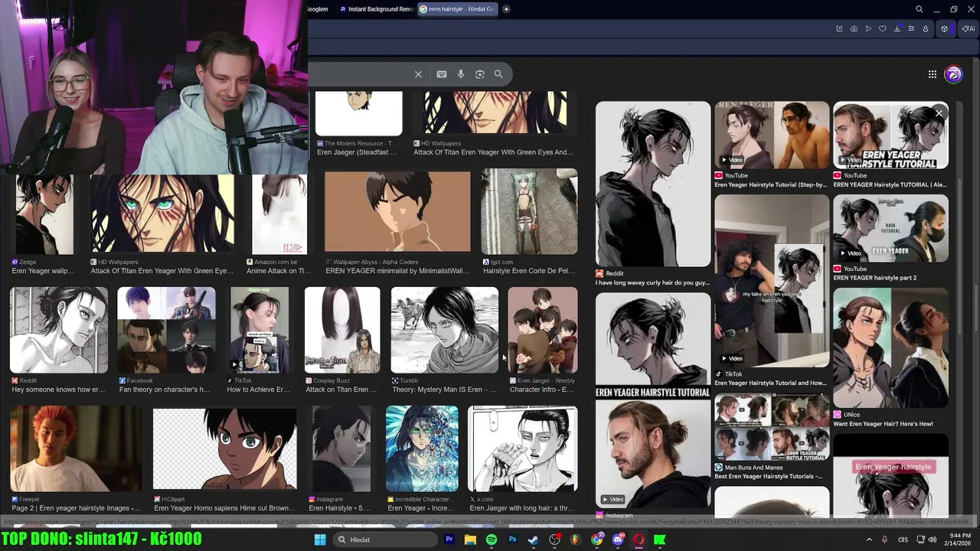The width and height of the screenshot is (980, 551).
Task: Open UNice Want Eren Yeager Hair image
Action: coord(890,347)
